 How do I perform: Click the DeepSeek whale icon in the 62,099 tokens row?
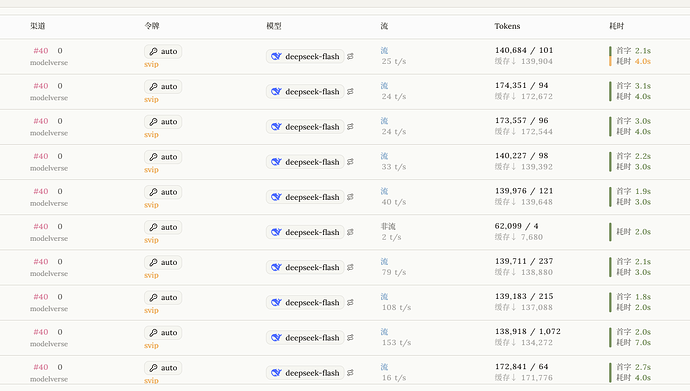click(276, 232)
